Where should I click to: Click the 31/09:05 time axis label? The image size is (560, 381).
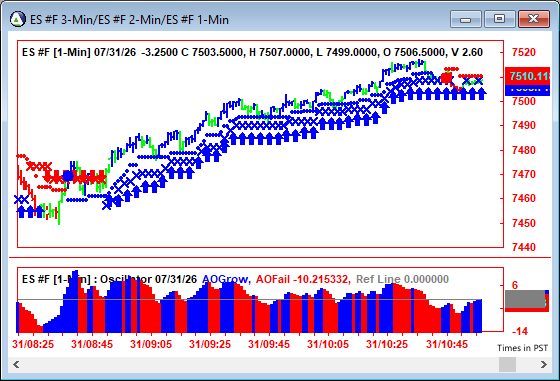point(151,344)
